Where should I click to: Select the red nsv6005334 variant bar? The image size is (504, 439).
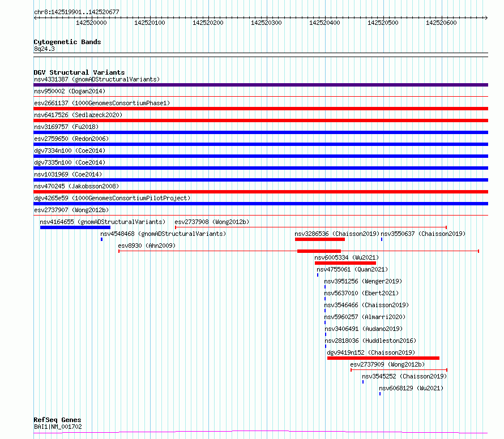click(x=345, y=263)
